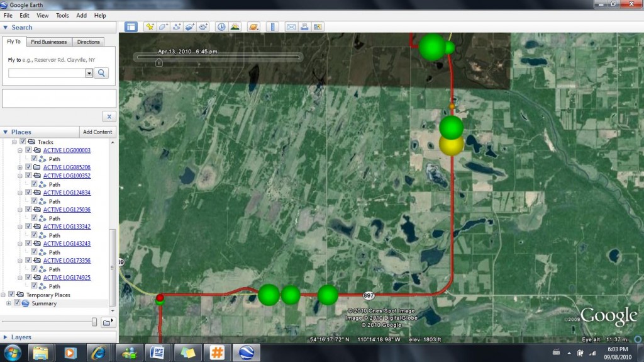
Task: Open ACTIVE LOG173356 link
Action: pyautogui.click(x=67, y=261)
